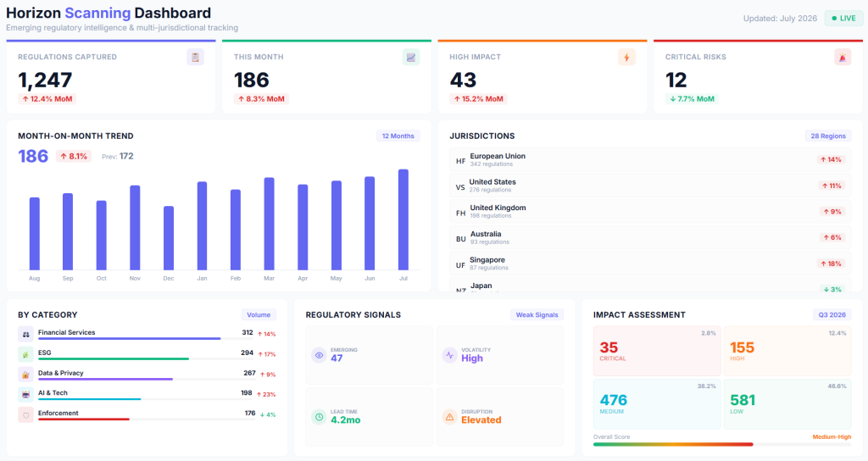Click the July bar in trend chart

tap(403, 219)
